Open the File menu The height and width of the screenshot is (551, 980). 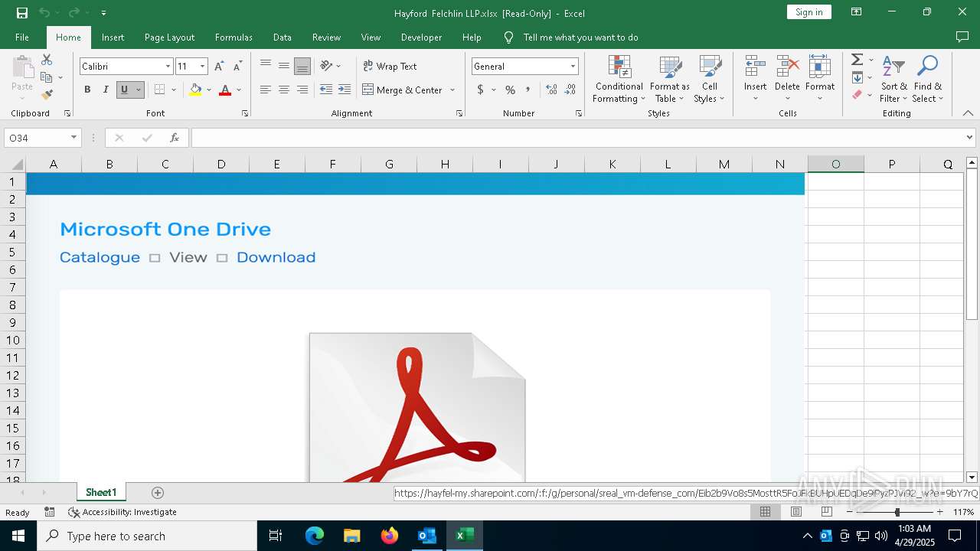[x=22, y=37]
